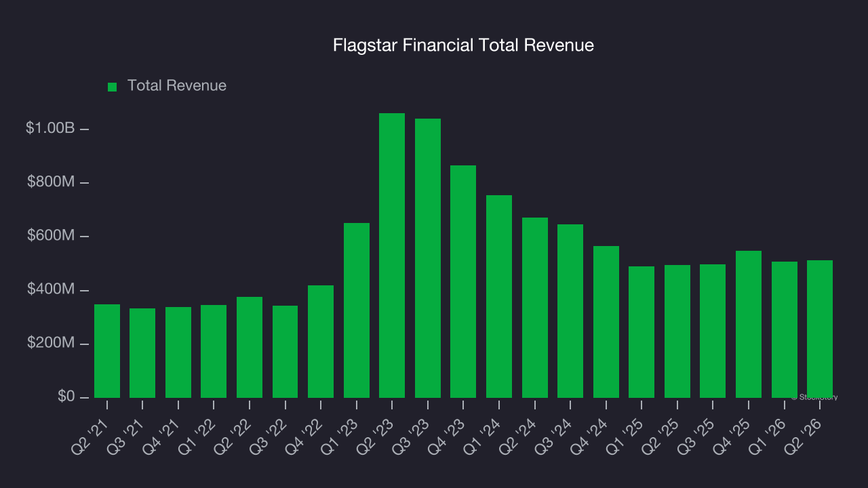Click the revenue bar for Q4 '25
This screenshot has height=488, width=868.
(749, 324)
